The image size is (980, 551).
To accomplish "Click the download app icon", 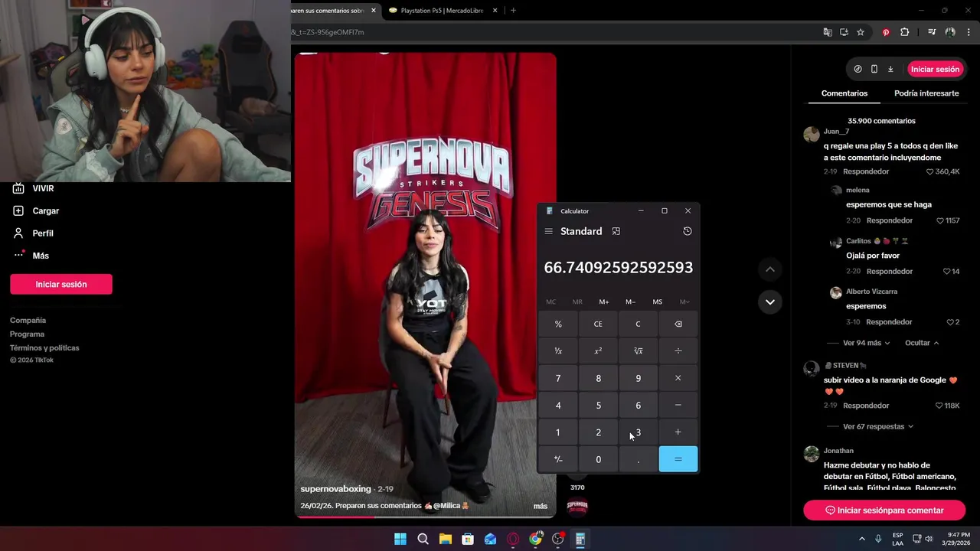I will coord(890,69).
